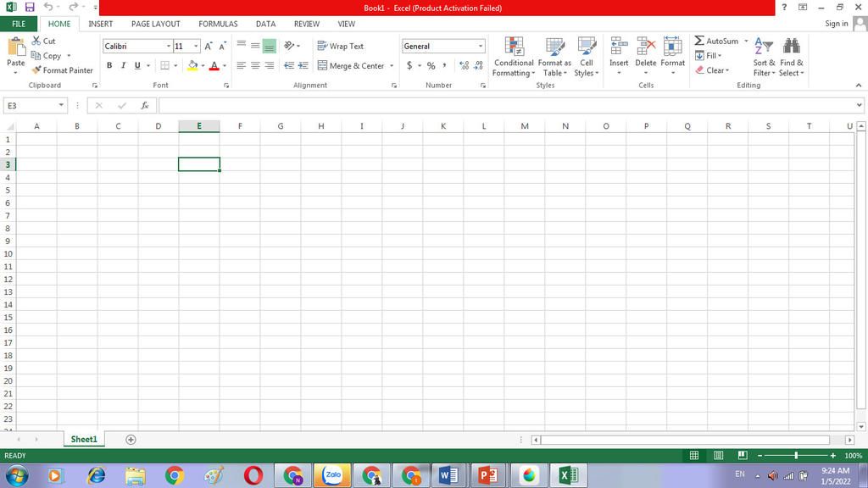Screen dimensions: 868x488
Task: Click the Insert Function fx icon
Action: click(145, 106)
